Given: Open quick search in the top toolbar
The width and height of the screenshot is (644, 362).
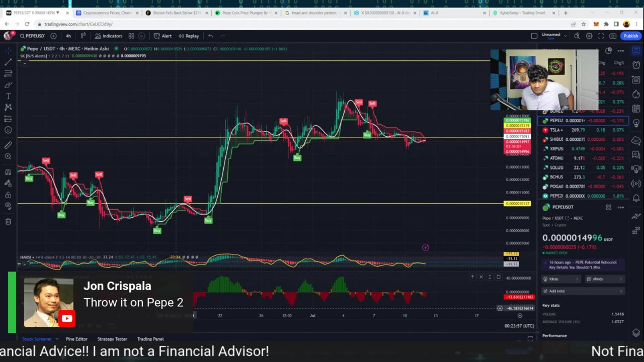Looking at the screenshot, I should [577, 36].
